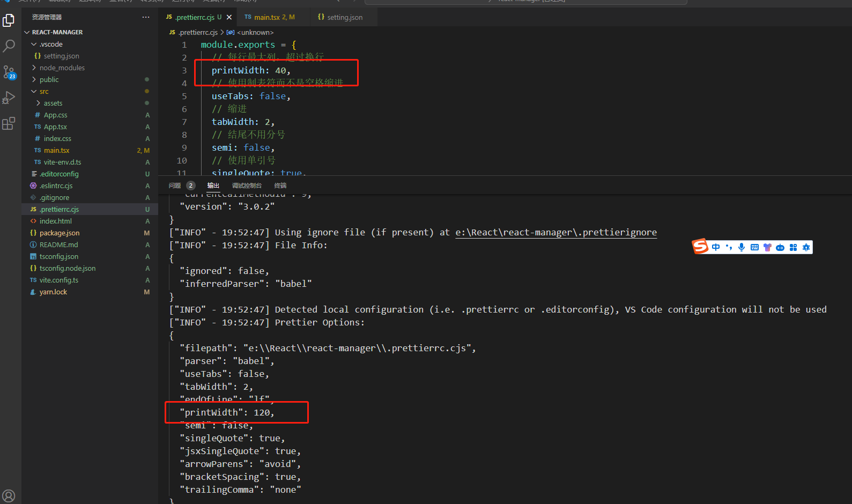The height and width of the screenshot is (504, 852).
Task: Open the explorer panel more actions (...) menu
Action: 146,17
